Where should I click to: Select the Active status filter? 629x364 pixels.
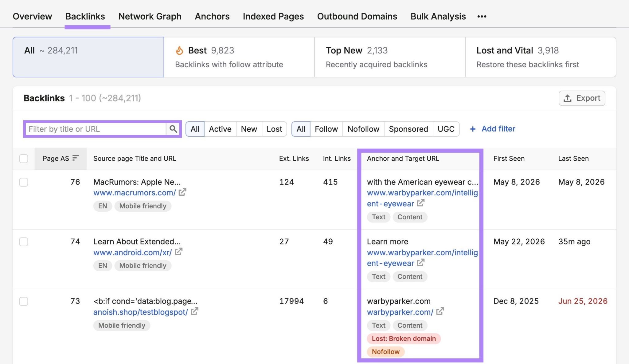(x=220, y=129)
